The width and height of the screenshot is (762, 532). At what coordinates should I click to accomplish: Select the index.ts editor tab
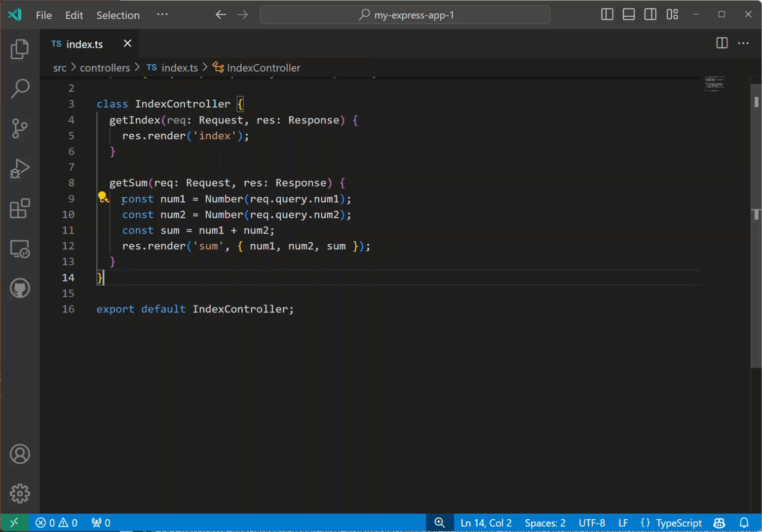[84, 43]
